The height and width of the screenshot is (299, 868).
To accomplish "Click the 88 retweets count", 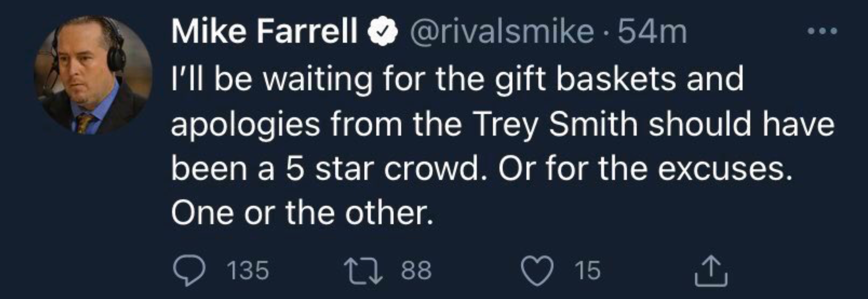I will 416,271.
